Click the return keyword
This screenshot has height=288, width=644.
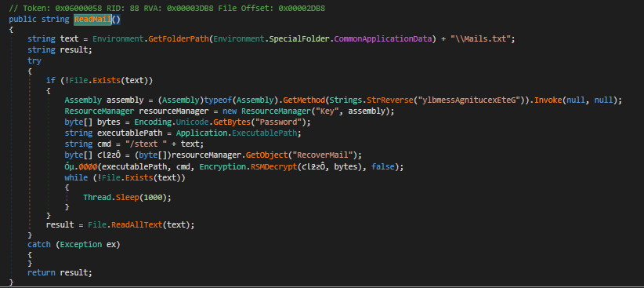(x=42, y=273)
